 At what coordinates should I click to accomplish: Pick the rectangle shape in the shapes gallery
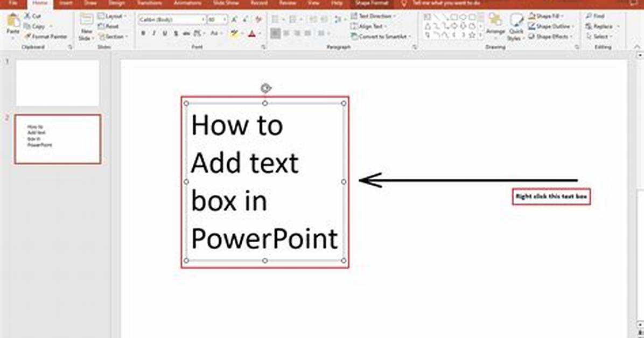(454, 17)
